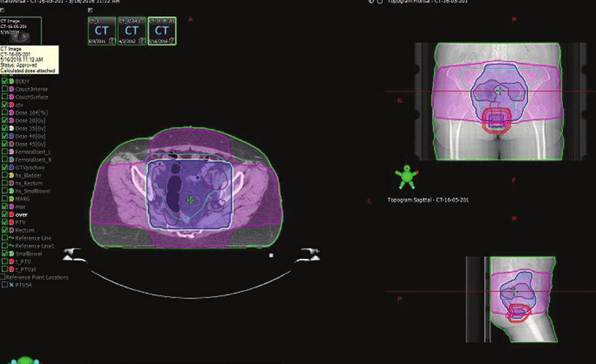Uncheck the Dose 35[Gy] checkbox
The height and width of the screenshot is (364, 596).
(5, 129)
